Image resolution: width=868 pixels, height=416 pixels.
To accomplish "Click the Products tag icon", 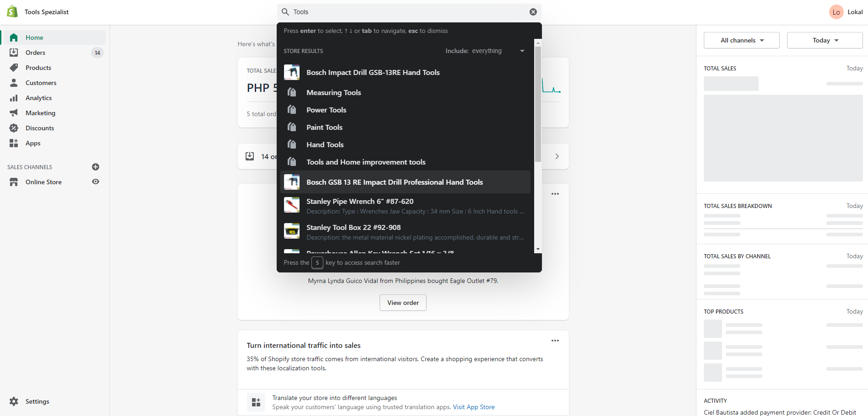I will [14, 68].
